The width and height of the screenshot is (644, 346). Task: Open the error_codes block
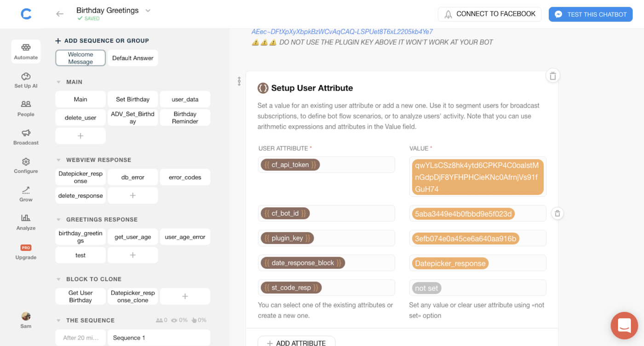point(185,177)
